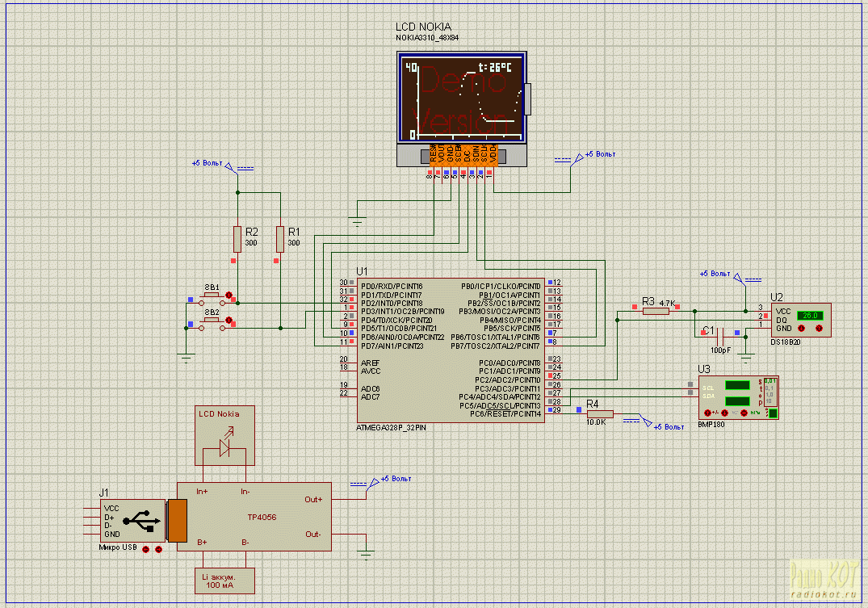
Task: Toggle the SB1 pushbutton actuator
Action: 229,296
